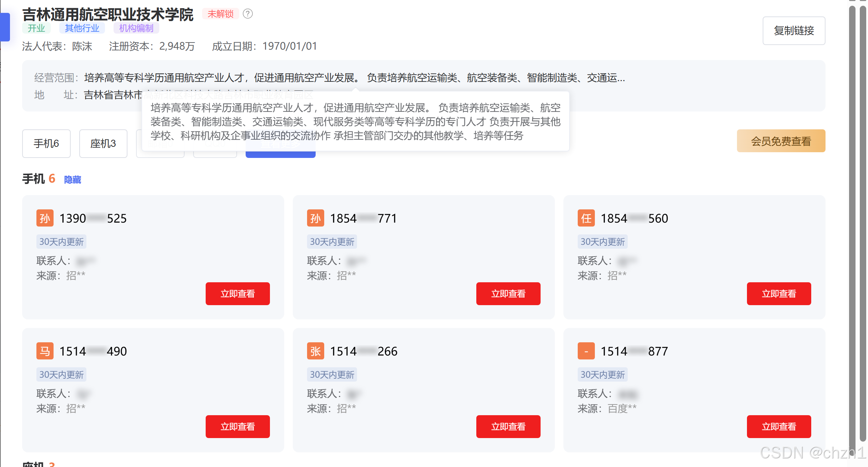Click the dash avatar beside 1514…877
Screen dimensions: 868x467
[x=586, y=351]
